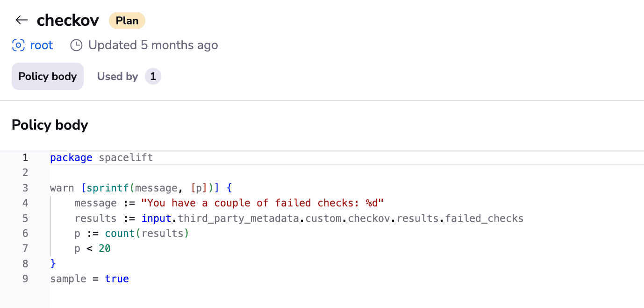Click the input.third_party_metadata results line

click(x=299, y=219)
